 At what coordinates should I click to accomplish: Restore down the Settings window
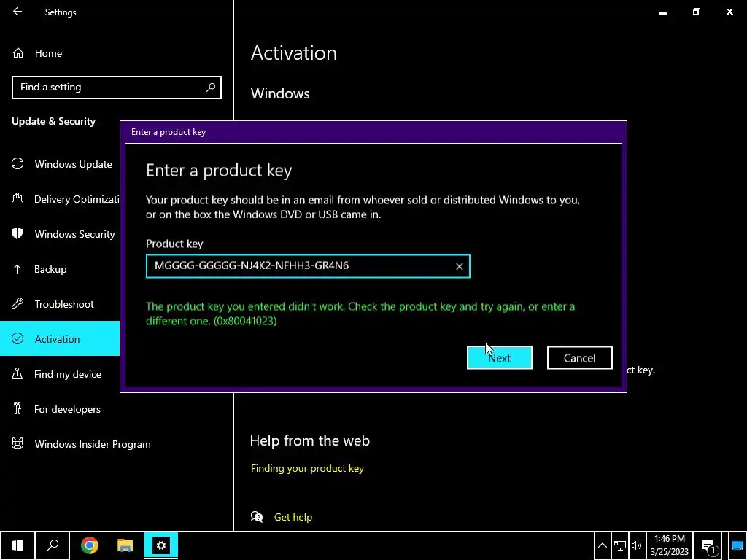click(x=697, y=12)
